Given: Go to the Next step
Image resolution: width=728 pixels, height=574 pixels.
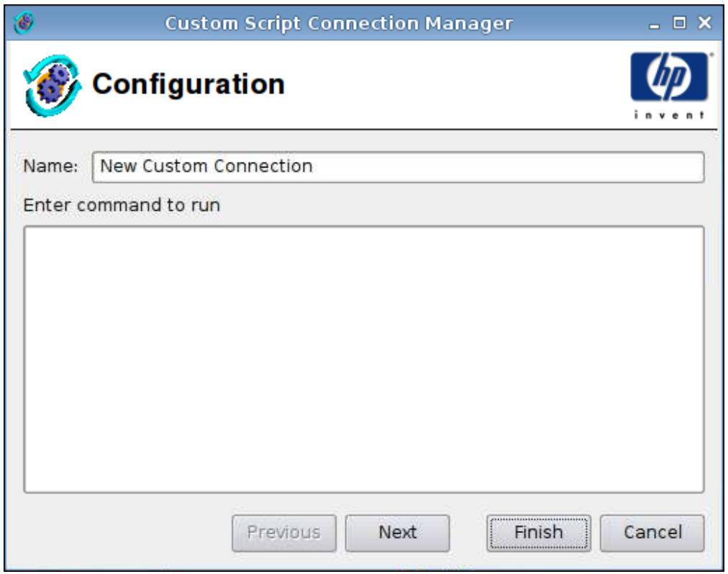Looking at the screenshot, I should (x=397, y=533).
